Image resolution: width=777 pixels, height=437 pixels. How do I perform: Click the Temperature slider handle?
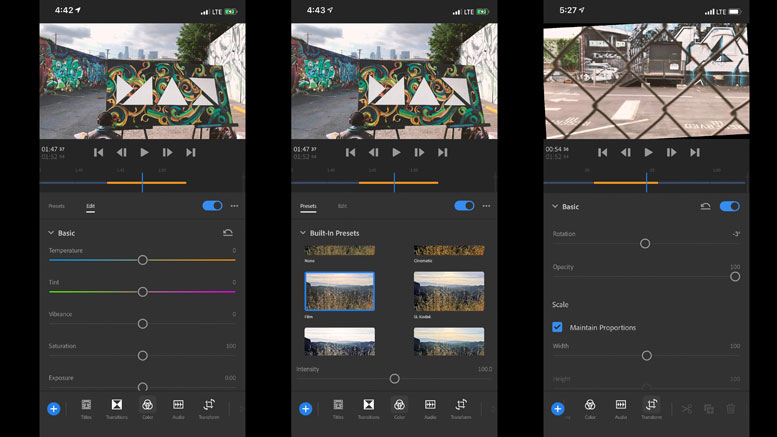point(143,260)
